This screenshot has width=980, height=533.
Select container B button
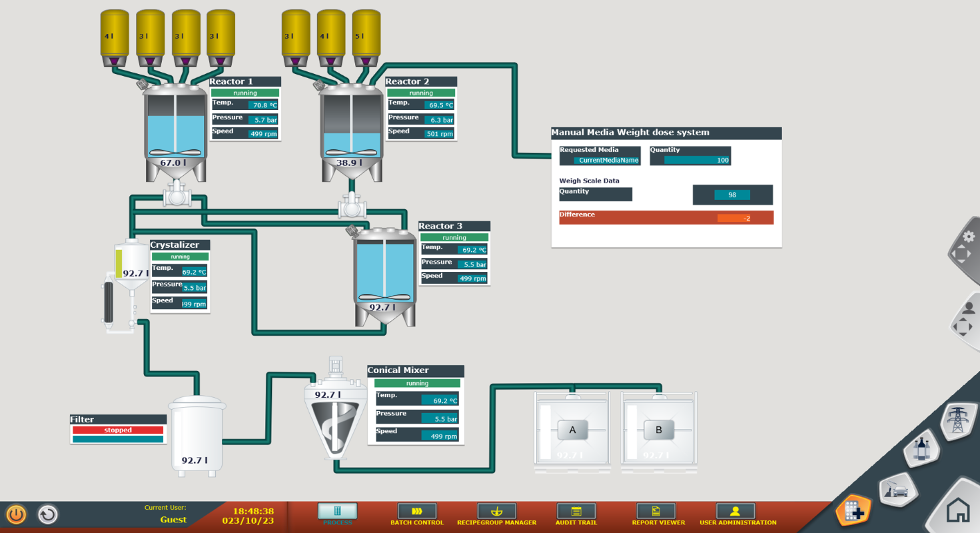[659, 430]
